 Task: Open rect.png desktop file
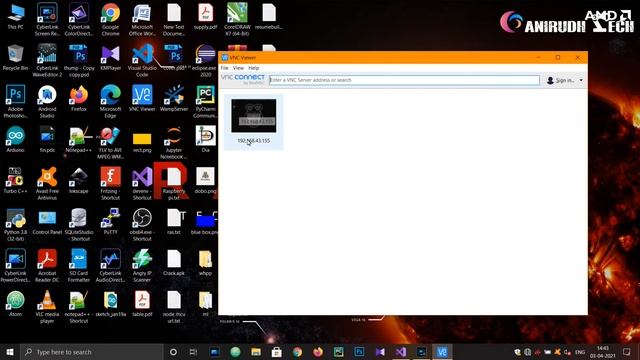coord(142,142)
